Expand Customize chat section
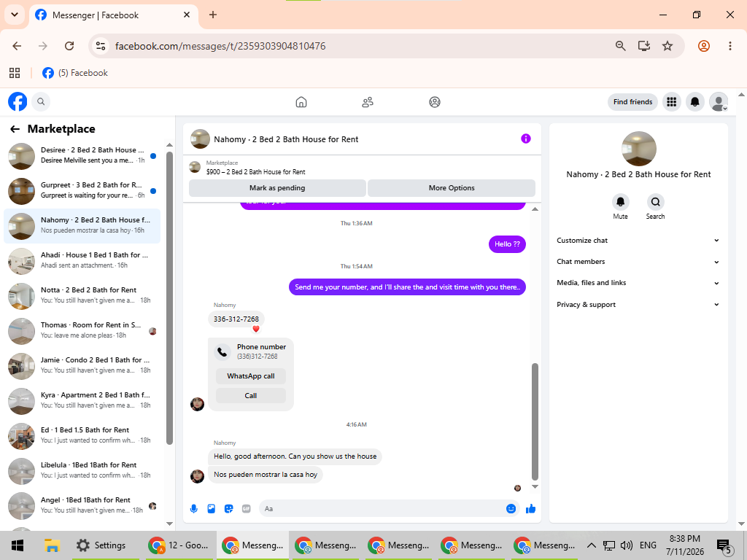 point(638,241)
